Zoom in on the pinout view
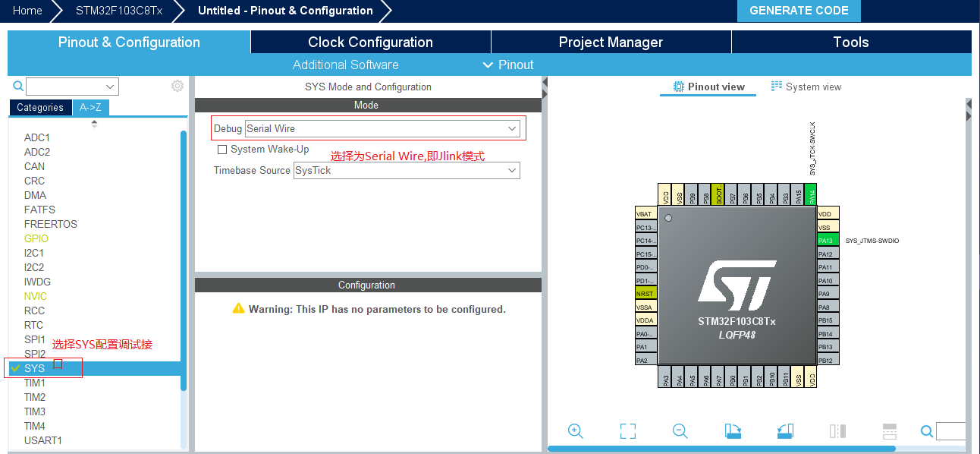This screenshot has width=980, height=454. click(575, 431)
